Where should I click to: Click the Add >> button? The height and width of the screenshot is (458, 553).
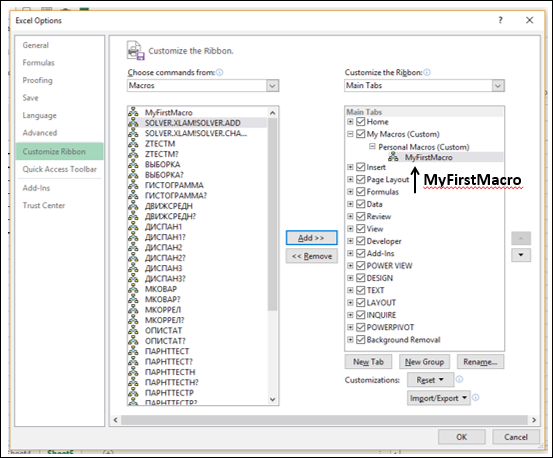[x=311, y=238]
